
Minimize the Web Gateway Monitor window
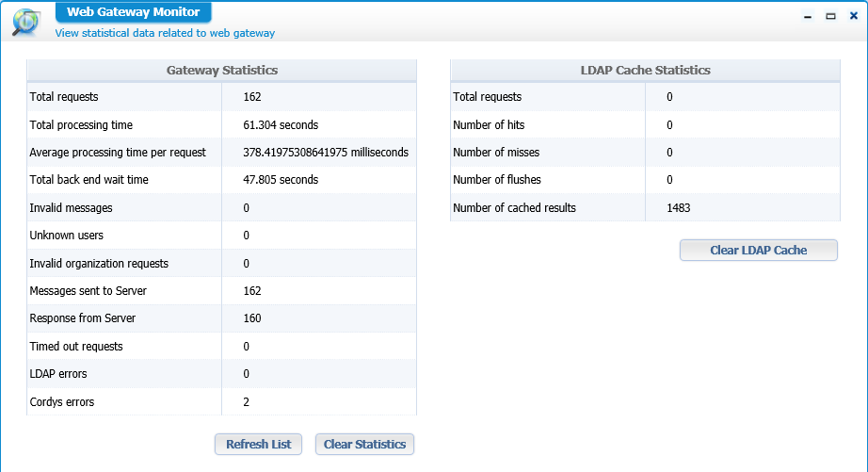(x=808, y=17)
